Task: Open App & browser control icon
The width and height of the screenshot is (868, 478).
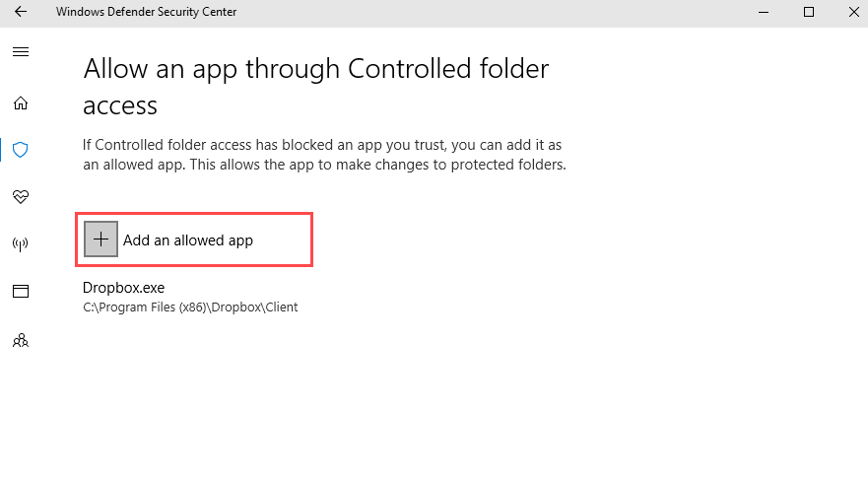Action: (21, 292)
